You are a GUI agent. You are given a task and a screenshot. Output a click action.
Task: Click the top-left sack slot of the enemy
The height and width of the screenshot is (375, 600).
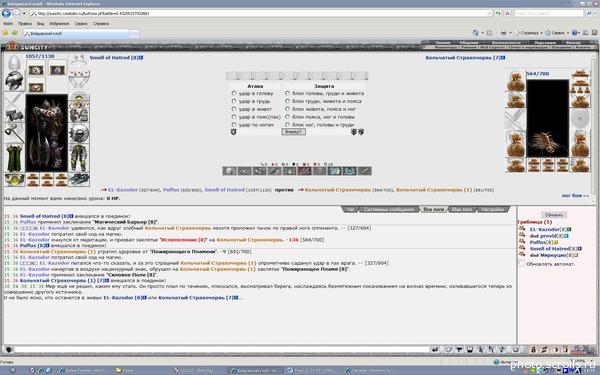tap(515, 80)
